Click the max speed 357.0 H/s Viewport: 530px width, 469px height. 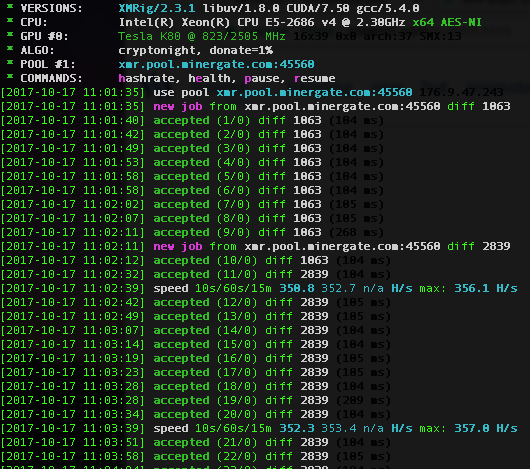tap(486, 428)
